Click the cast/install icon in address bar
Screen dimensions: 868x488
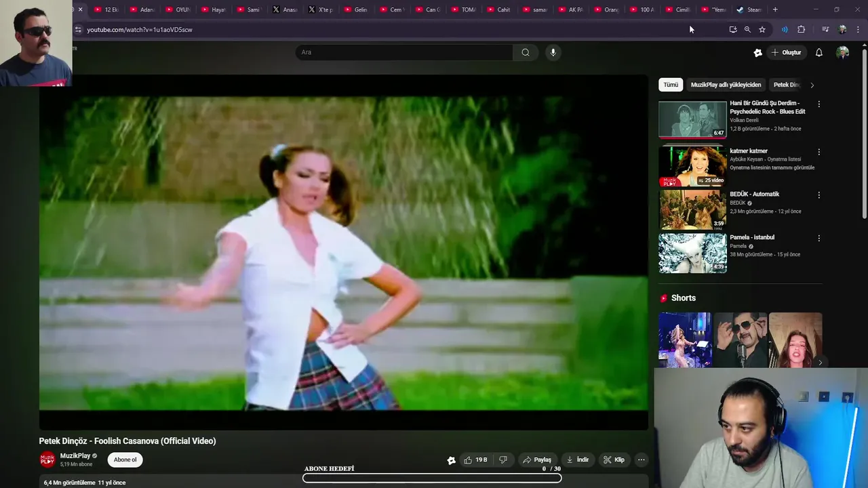(x=732, y=29)
